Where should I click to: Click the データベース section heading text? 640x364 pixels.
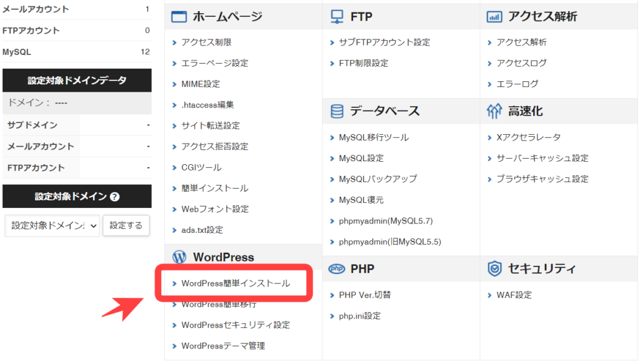pyautogui.click(x=385, y=111)
